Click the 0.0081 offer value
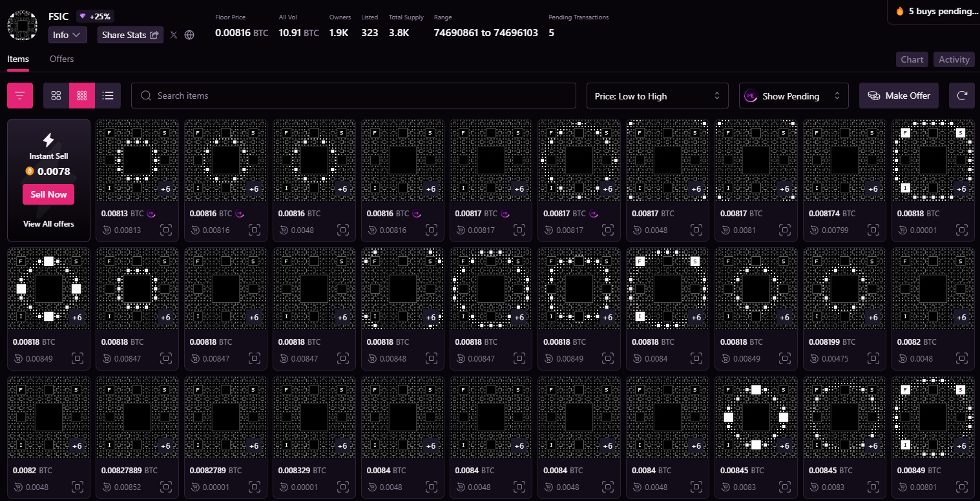Viewport: 980px width, 501px height. 744,230
